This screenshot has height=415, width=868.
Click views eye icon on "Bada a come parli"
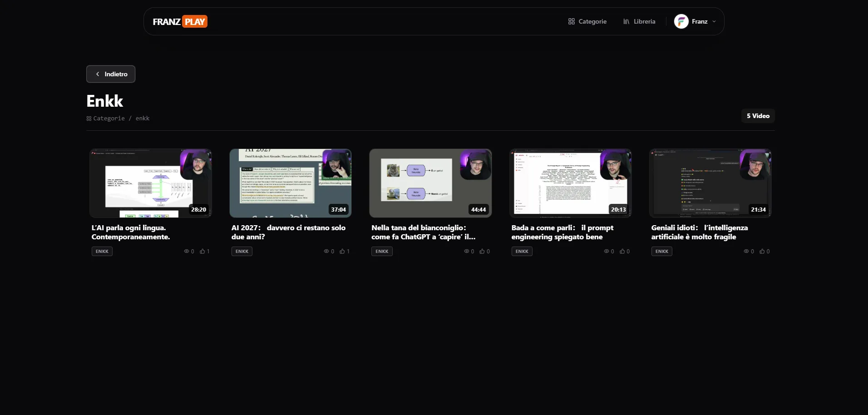[606, 252]
